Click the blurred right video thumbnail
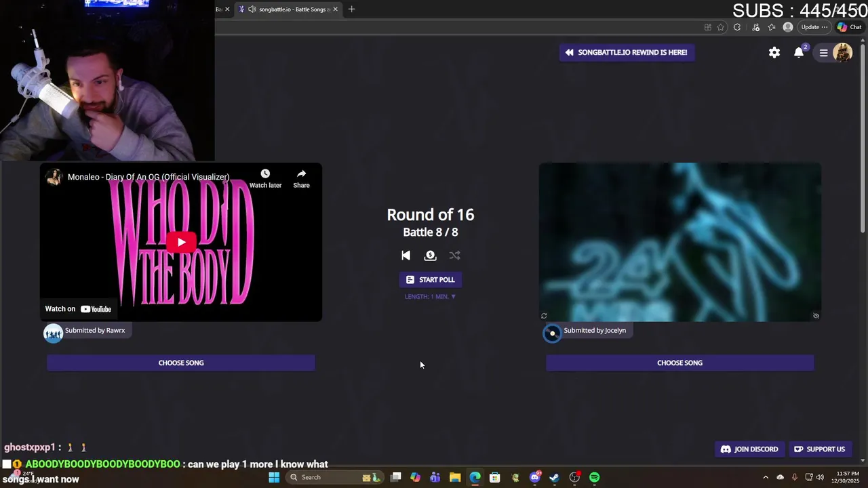 pos(680,242)
